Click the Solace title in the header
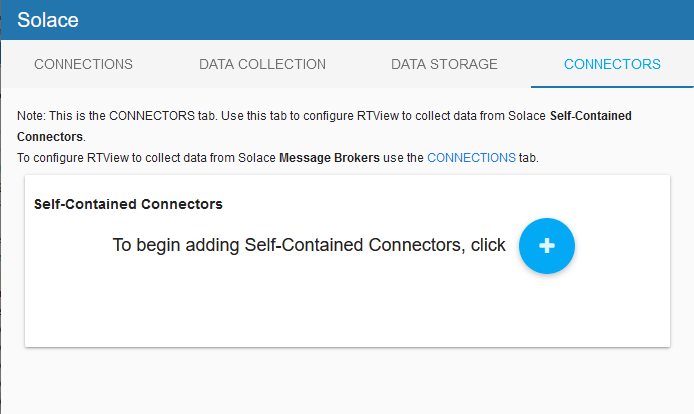Screen dimensions: 694x414 [47, 19]
